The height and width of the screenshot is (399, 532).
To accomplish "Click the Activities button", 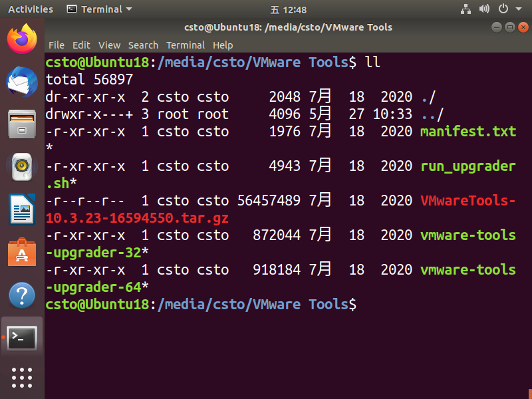I will [x=31, y=9].
